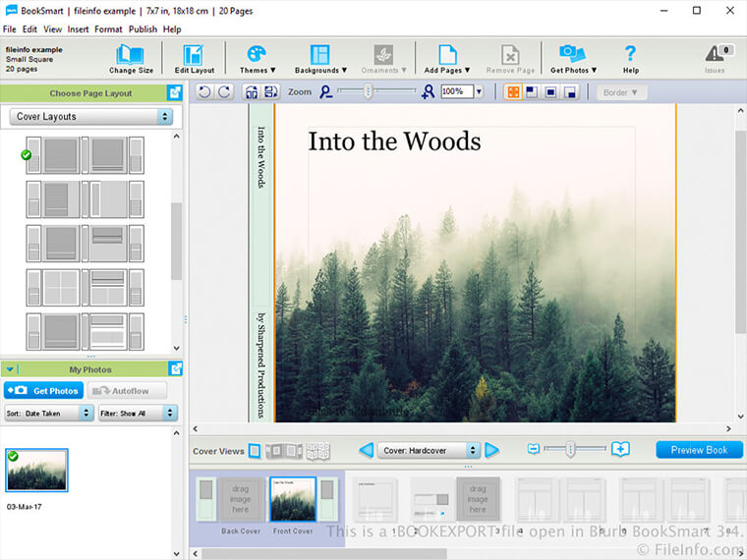Image resolution: width=747 pixels, height=560 pixels.
Task: Select the first checked cover layout
Action: (85, 155)
